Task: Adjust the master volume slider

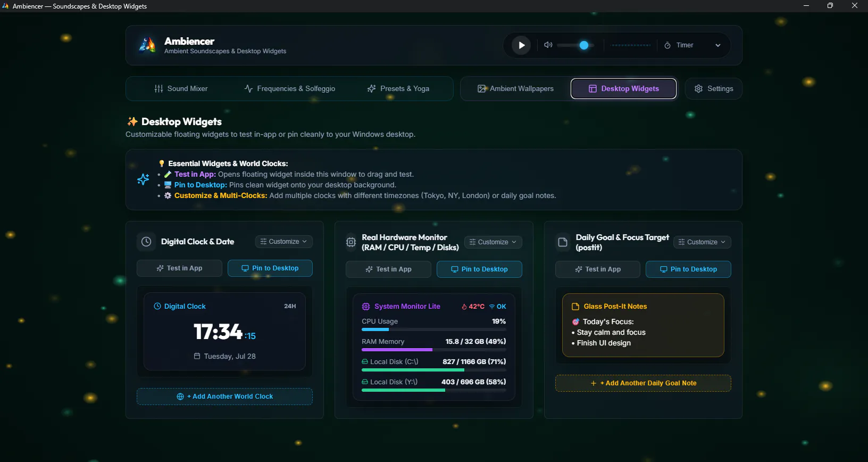Action: tap(575, 45)
